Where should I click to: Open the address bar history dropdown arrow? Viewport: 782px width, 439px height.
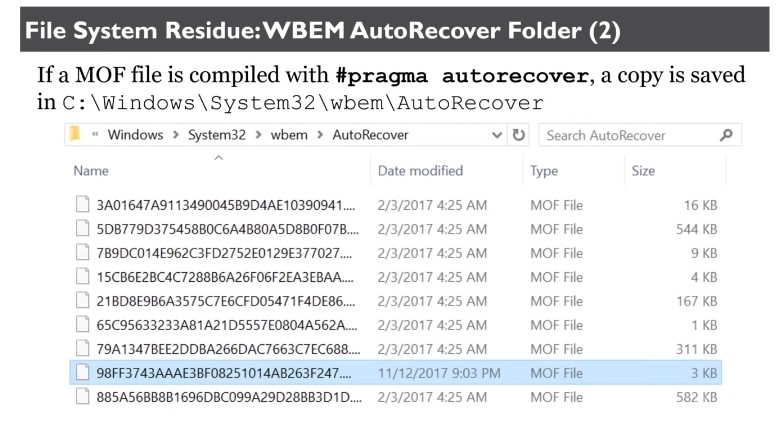pos(498,134)
